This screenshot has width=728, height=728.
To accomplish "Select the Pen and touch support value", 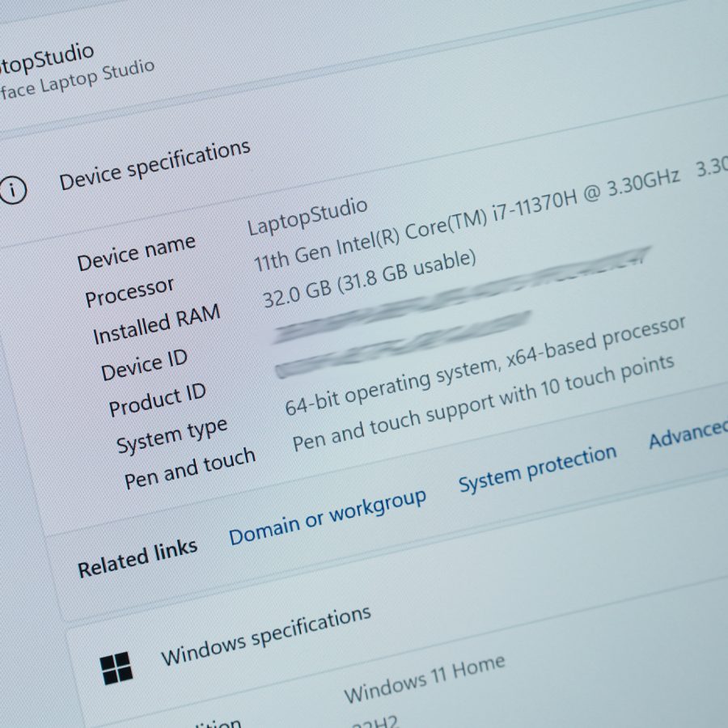I will click(484, 403).
